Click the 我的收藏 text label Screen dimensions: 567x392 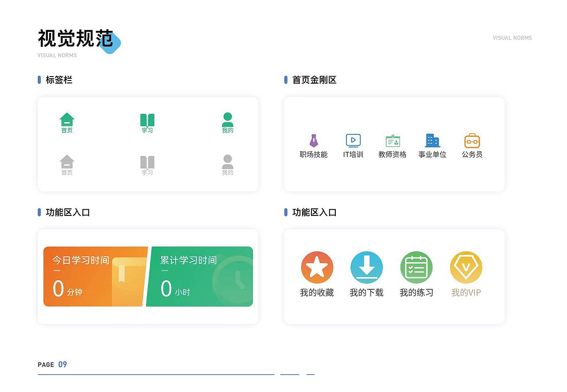(x=317, y=292)
